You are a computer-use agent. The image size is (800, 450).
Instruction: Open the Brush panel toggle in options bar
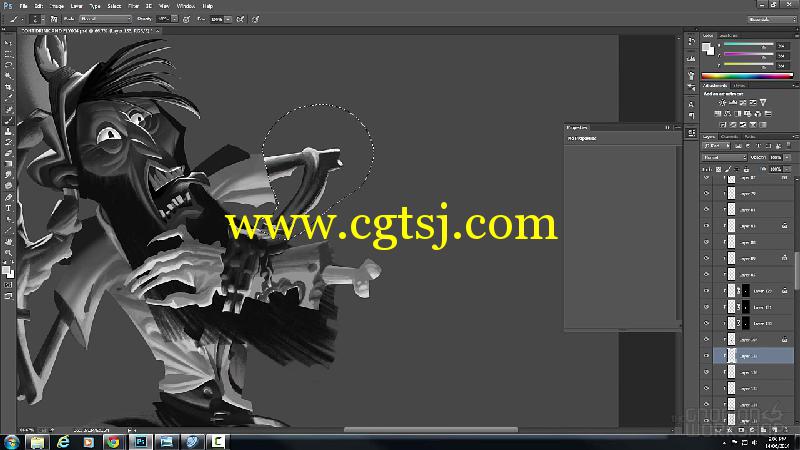54,19
